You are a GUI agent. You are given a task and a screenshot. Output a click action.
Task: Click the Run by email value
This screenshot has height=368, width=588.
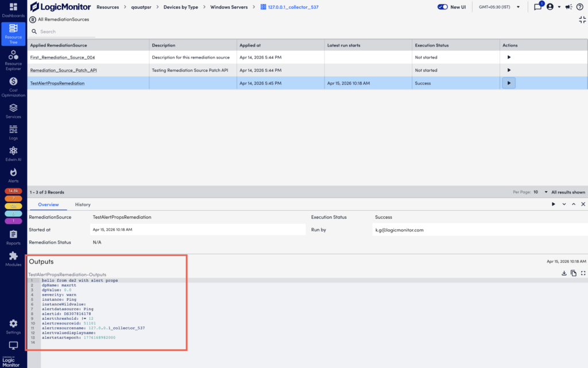[399, 230]
